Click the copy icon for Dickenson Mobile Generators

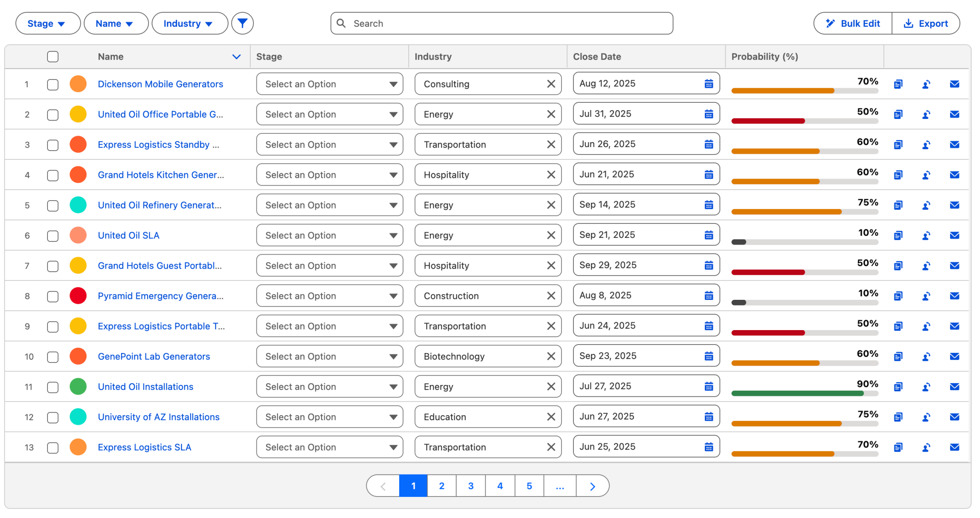pyautogui.click(x=898, y=84)
